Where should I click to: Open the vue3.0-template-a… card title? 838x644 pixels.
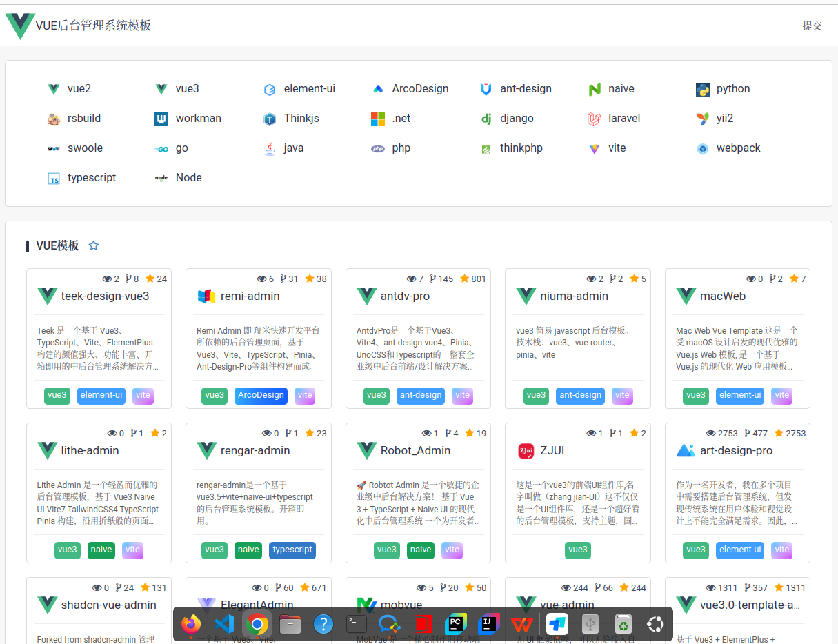click(x=750, y=605)
